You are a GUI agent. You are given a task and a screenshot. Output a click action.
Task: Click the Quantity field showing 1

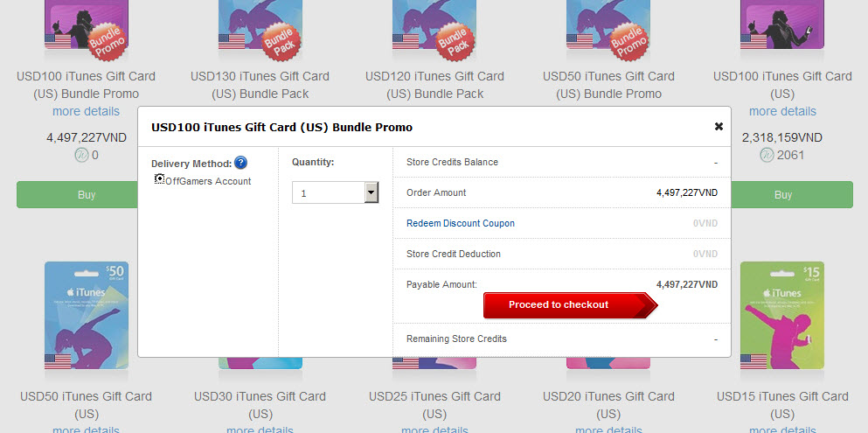pos(335,192)
